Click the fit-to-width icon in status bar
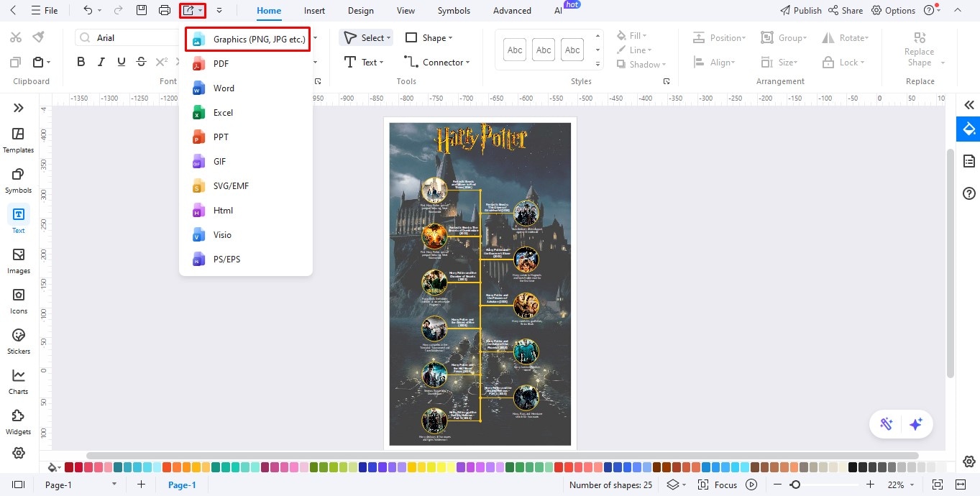 tap(961, 484)
